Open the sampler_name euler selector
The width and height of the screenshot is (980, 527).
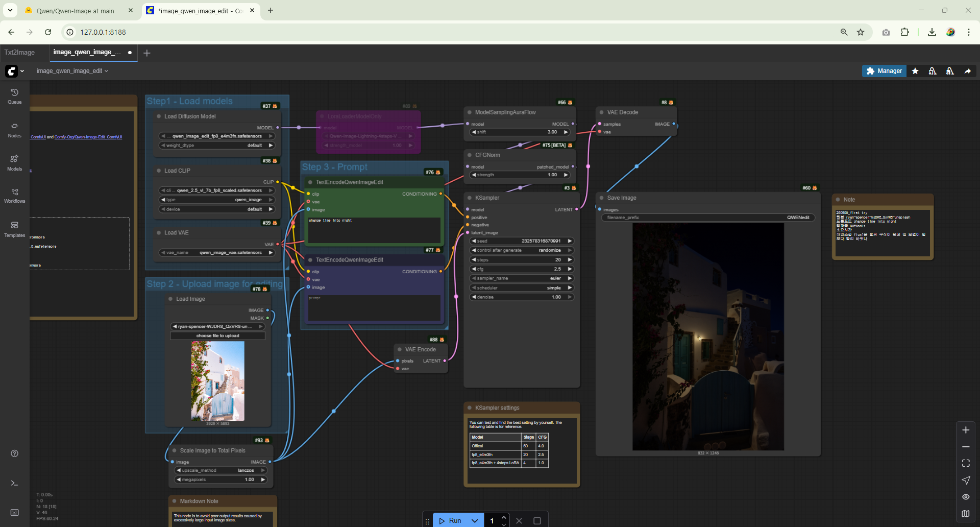[521, 278]
